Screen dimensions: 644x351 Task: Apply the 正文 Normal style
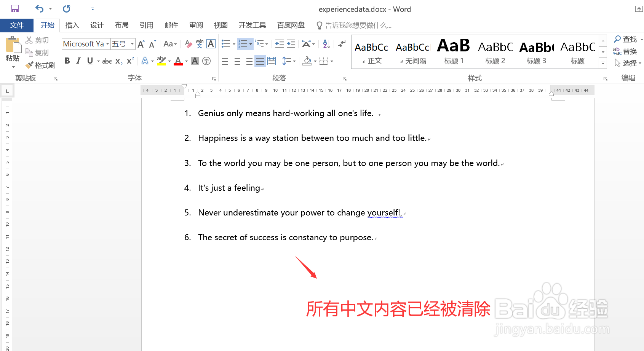point(372,52)
